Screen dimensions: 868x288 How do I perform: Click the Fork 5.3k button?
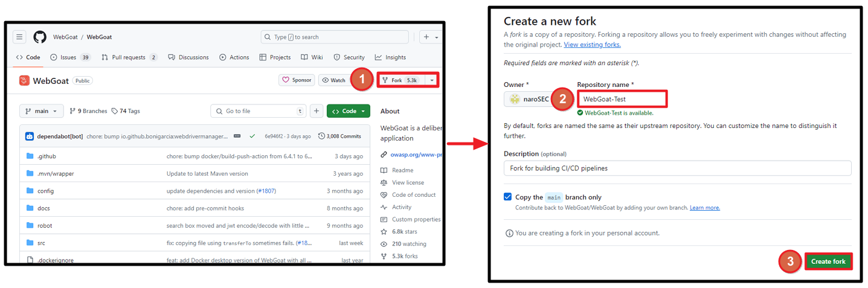[x=402, y=80]
